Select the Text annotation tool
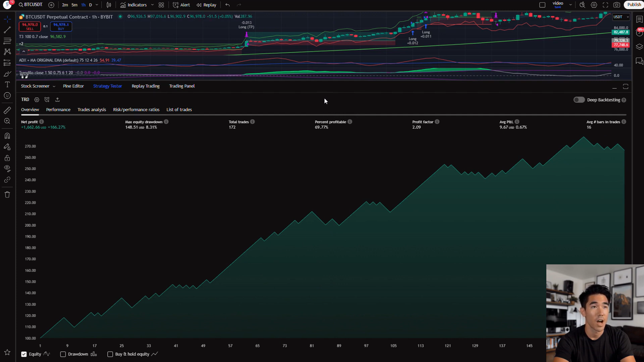644x362 pixels. tap(7, 85)
